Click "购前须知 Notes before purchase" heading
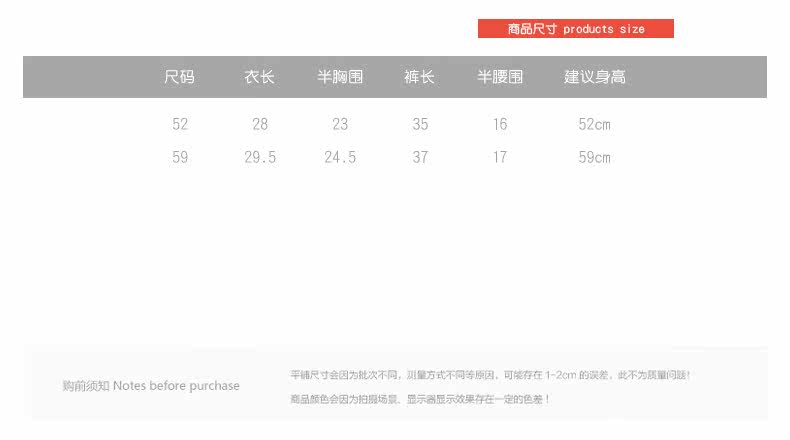Image resolution: width=790 pixels, height=440 pixels. coord(151,386)
